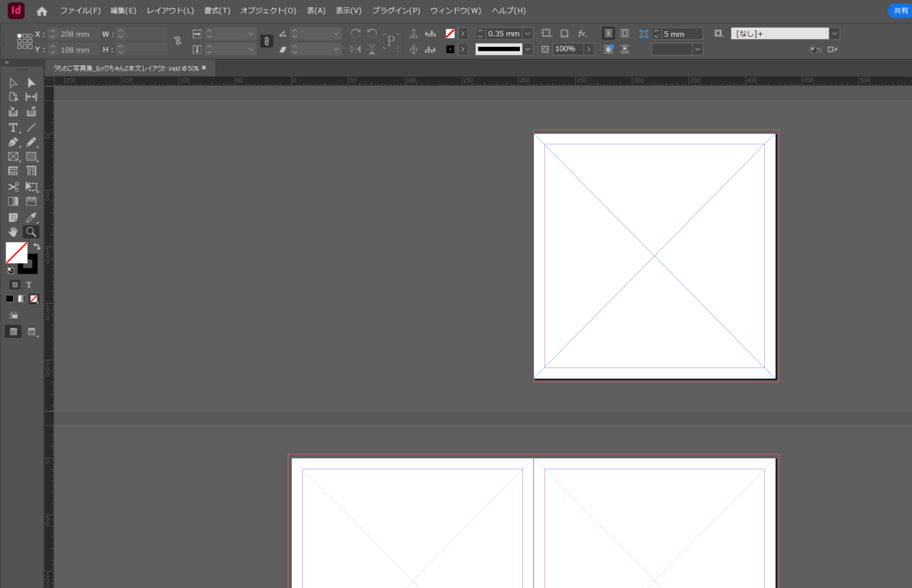Select the Type tool

13,128
